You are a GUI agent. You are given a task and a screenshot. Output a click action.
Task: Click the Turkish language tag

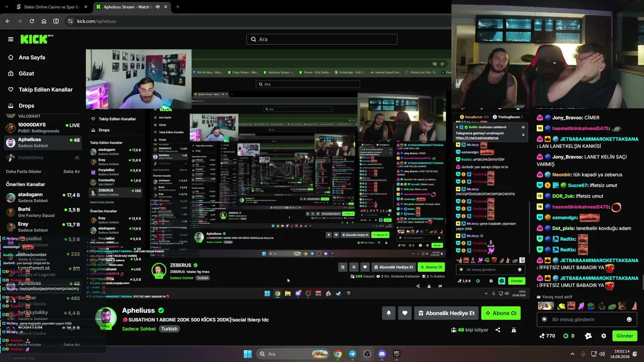(170, 329)
